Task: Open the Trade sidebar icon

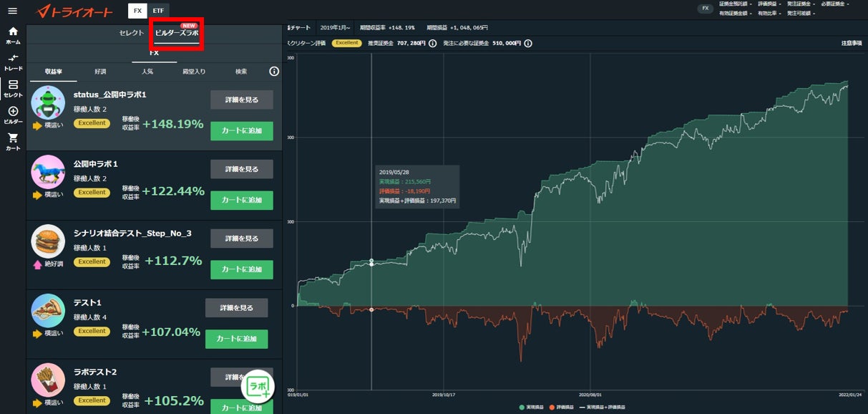Action: 13,62
